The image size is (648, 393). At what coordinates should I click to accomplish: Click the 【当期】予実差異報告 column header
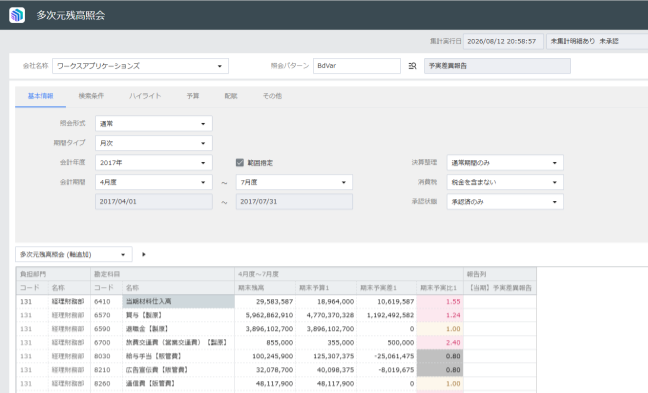[x=500, y=288]
